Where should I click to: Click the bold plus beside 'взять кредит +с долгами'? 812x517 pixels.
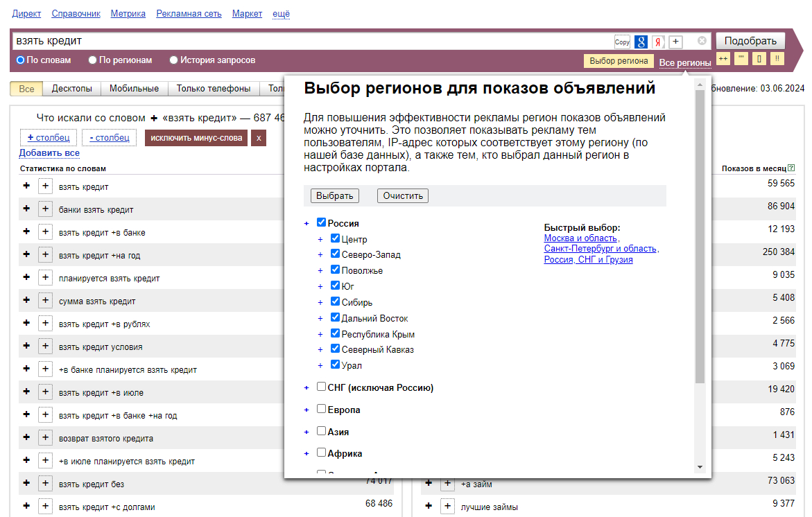26,506
